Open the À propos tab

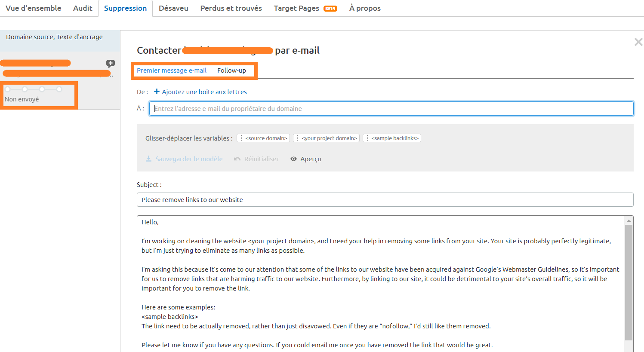coord(365,8)
